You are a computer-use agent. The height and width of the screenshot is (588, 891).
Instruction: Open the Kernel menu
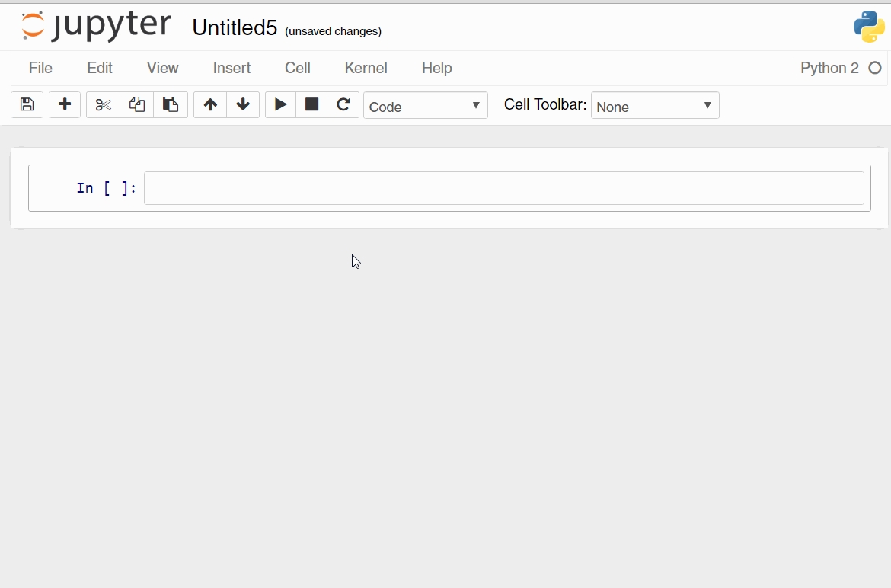pos(366,68)
